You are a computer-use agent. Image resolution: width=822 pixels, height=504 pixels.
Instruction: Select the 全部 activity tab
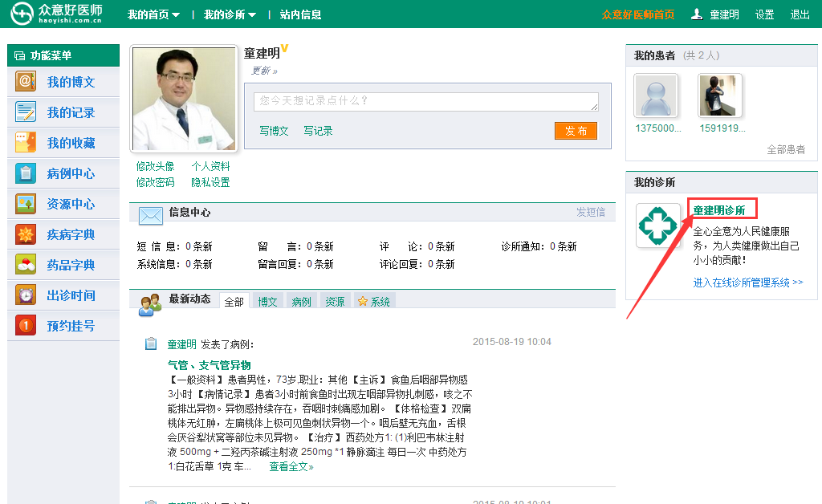point(234,301)
